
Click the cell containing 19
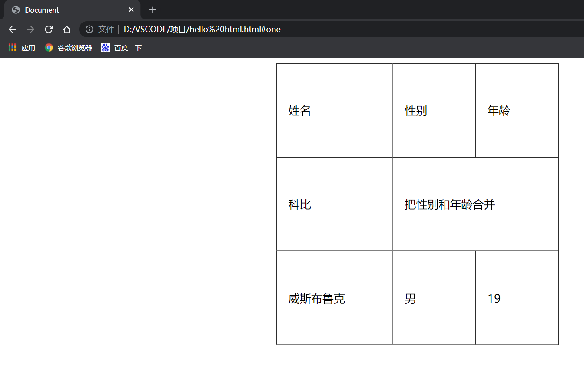click(x=517, y=298)
